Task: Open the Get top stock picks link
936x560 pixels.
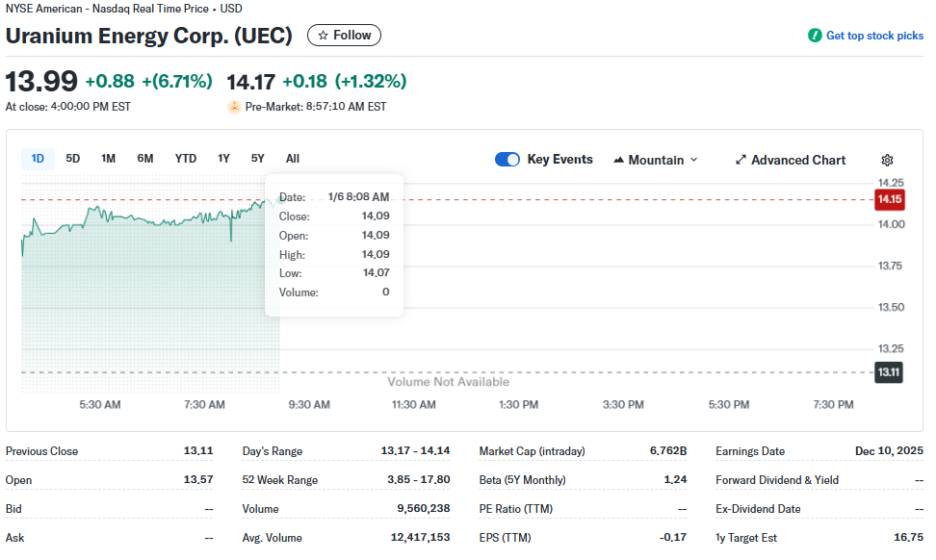Action: pos(874,36)
